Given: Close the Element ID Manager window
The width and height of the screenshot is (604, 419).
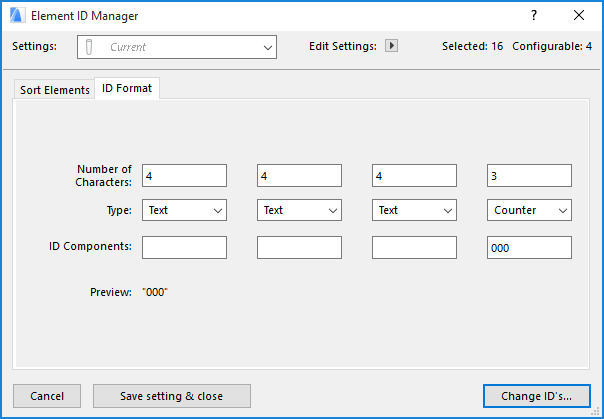Looking at the screenshot, I should click(579, 16).
